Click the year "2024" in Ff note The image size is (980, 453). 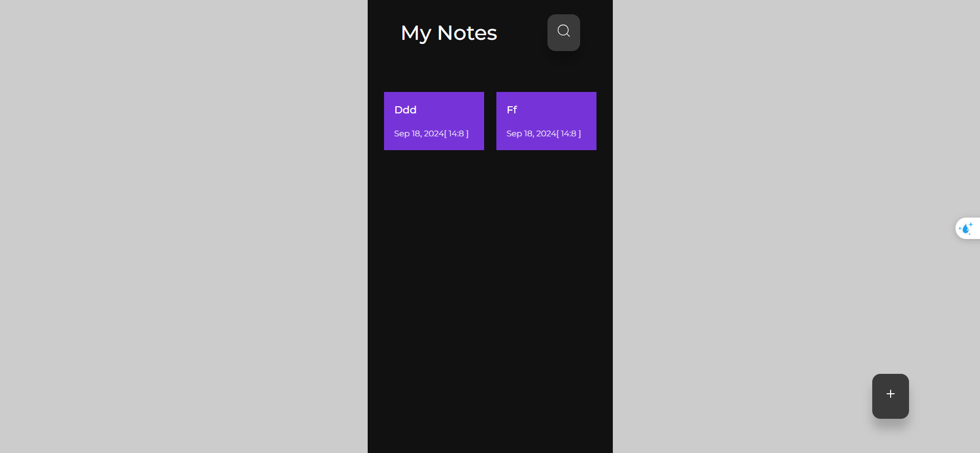(x=546, y=134)
